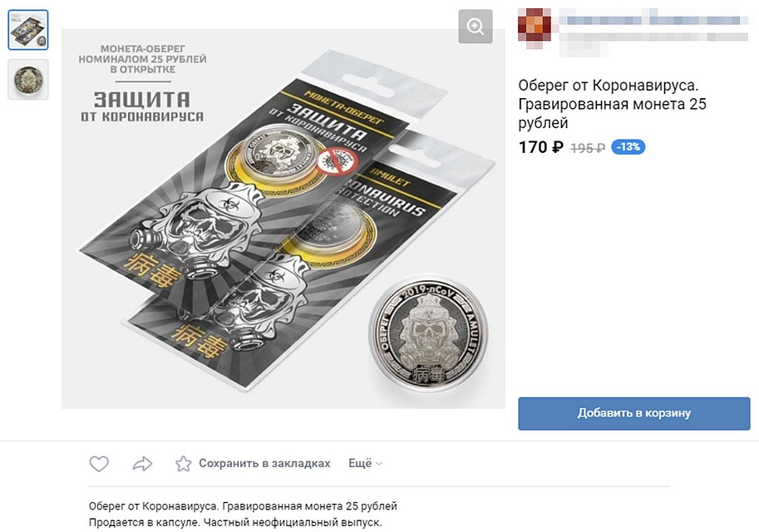Open the blurred seller name link
This screenshot has height=532, width=759.
click(653, 20)
